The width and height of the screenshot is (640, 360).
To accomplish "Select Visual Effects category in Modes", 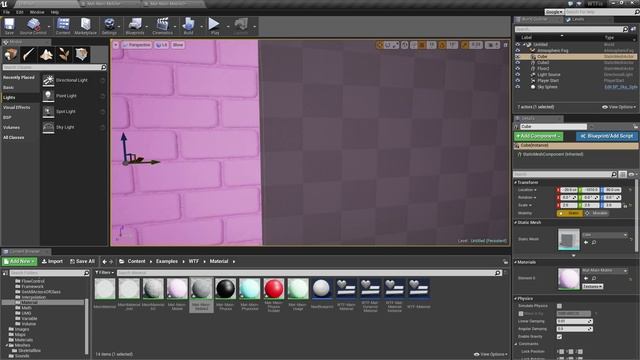I will click(x=17, y=108).
